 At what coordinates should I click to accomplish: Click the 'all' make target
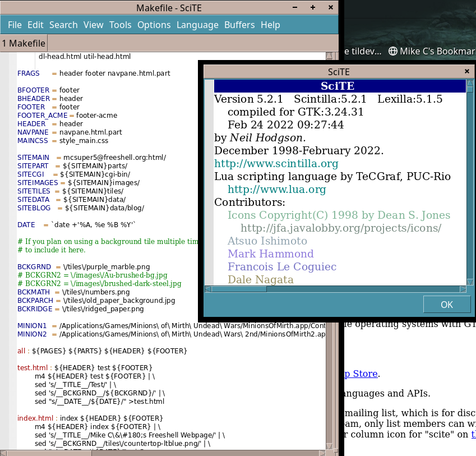click(21, 351)
